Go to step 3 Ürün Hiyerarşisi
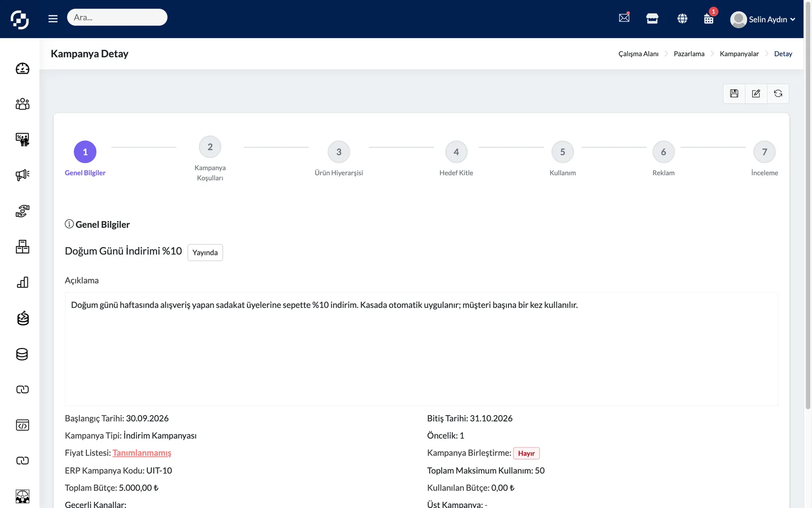 click(339, 159)
